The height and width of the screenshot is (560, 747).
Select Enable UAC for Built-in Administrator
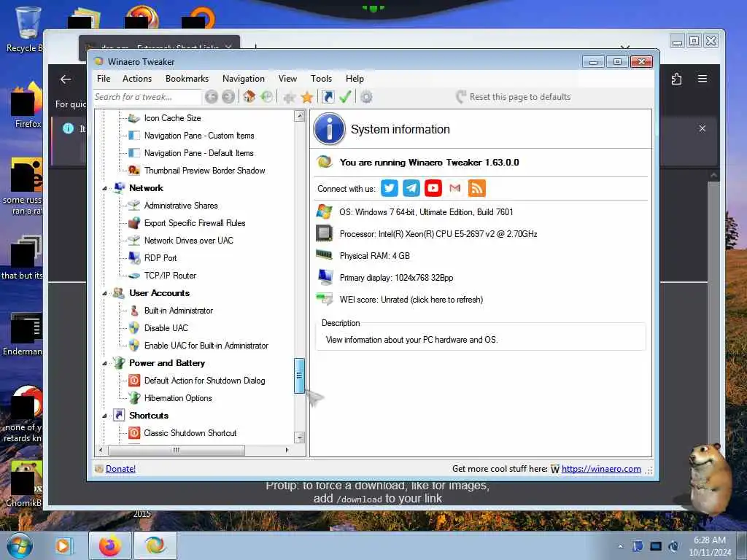click(206, 346)
